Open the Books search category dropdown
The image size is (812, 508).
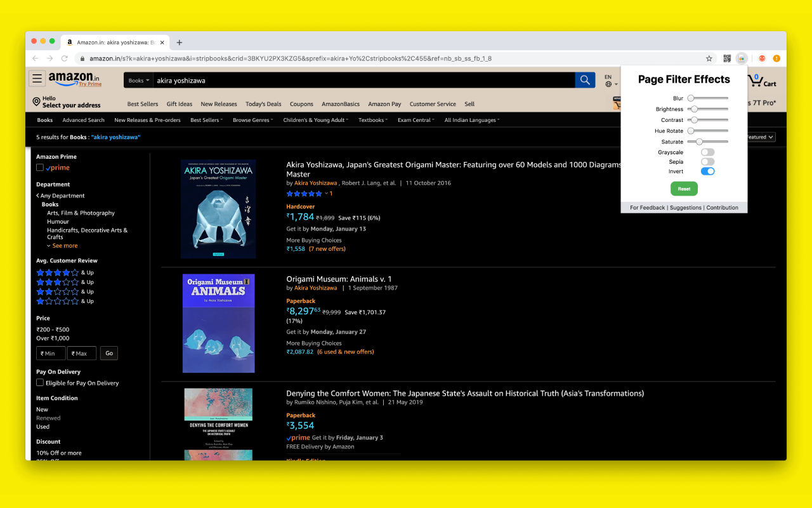click(x=139, y=81)
